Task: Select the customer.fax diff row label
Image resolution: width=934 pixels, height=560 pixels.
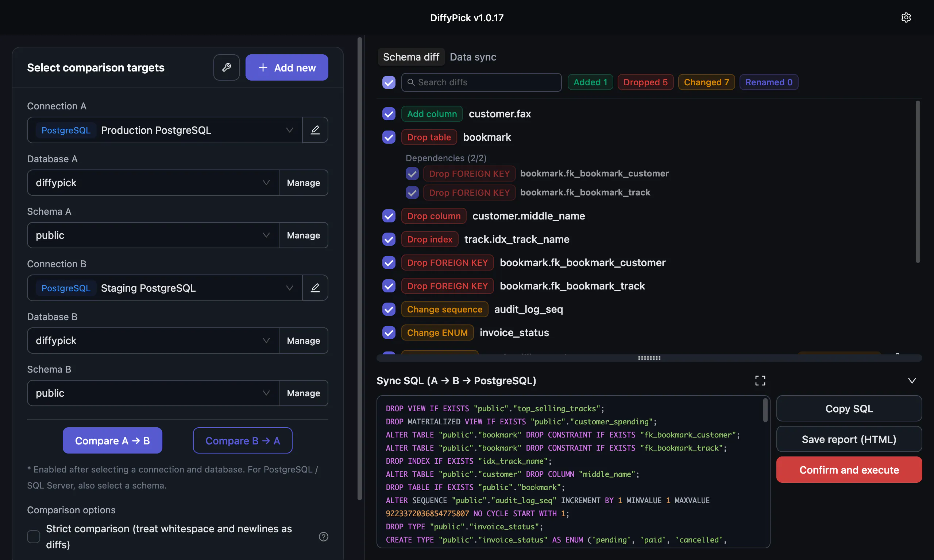Action: [500, 114]
